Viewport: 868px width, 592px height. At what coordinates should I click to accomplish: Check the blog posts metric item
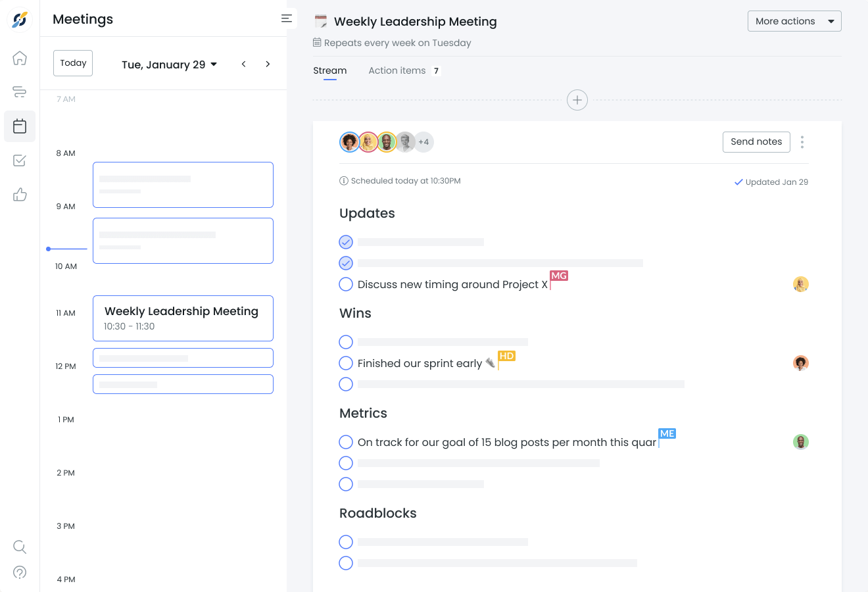point(346,442)
